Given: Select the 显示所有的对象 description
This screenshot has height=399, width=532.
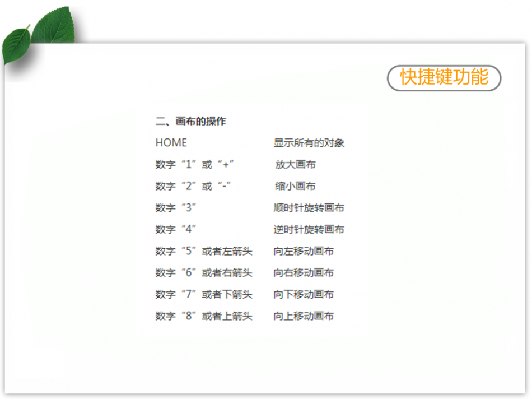Looking at the screenshot, I should point(309,143).
